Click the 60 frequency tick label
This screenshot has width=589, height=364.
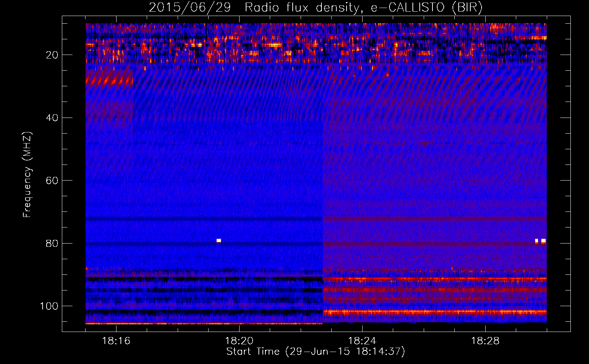tap(52, 181)
